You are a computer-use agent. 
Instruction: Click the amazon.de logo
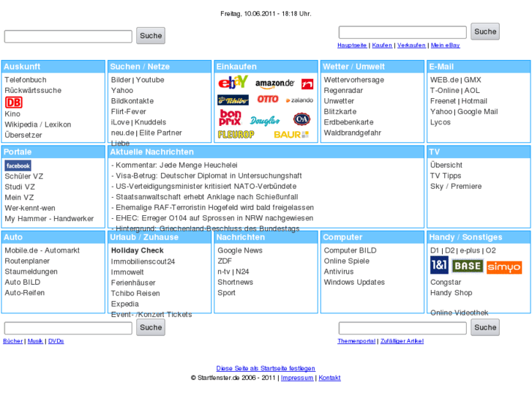275,83
